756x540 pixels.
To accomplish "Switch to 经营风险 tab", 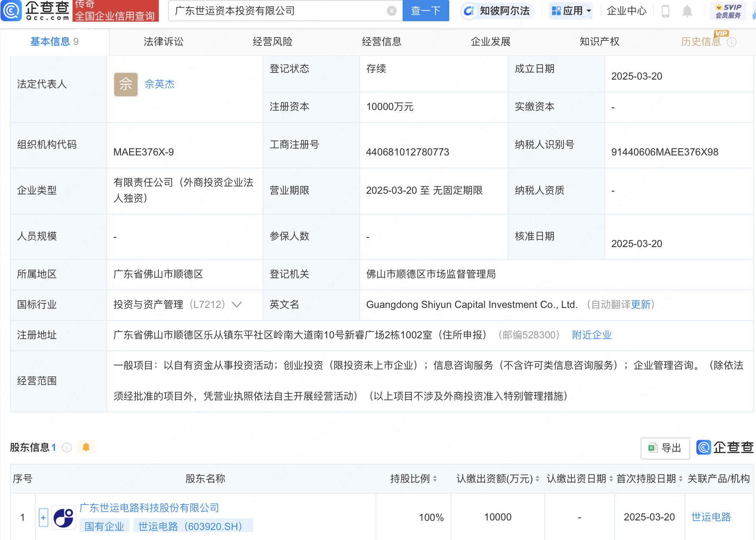I will pos(273,42).
